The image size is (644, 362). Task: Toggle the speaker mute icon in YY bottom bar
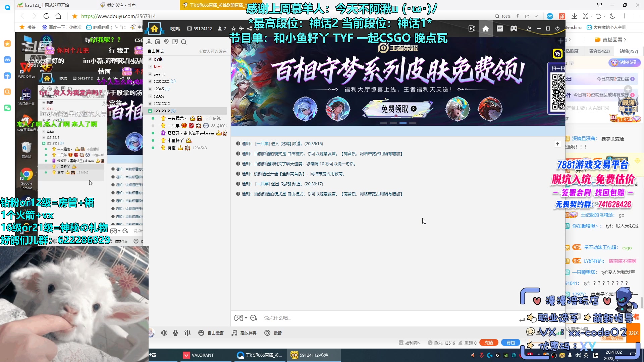[x=164, y=333]
